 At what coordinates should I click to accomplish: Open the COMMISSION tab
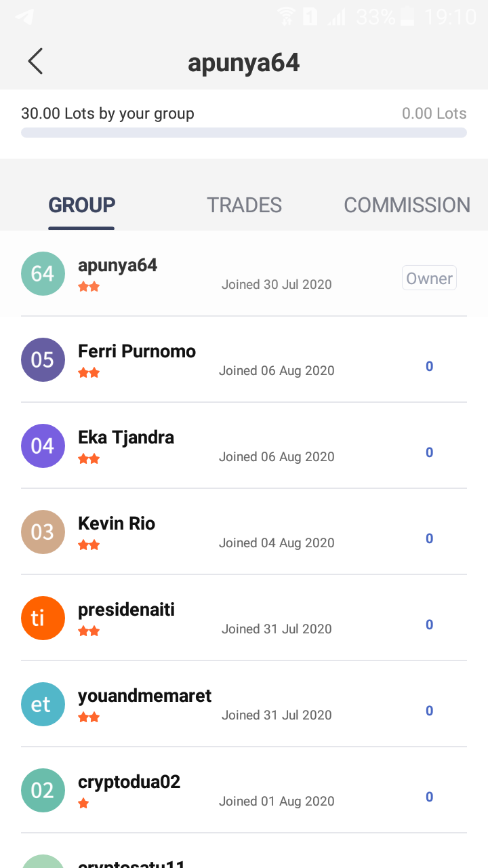[x=407, y=205]
